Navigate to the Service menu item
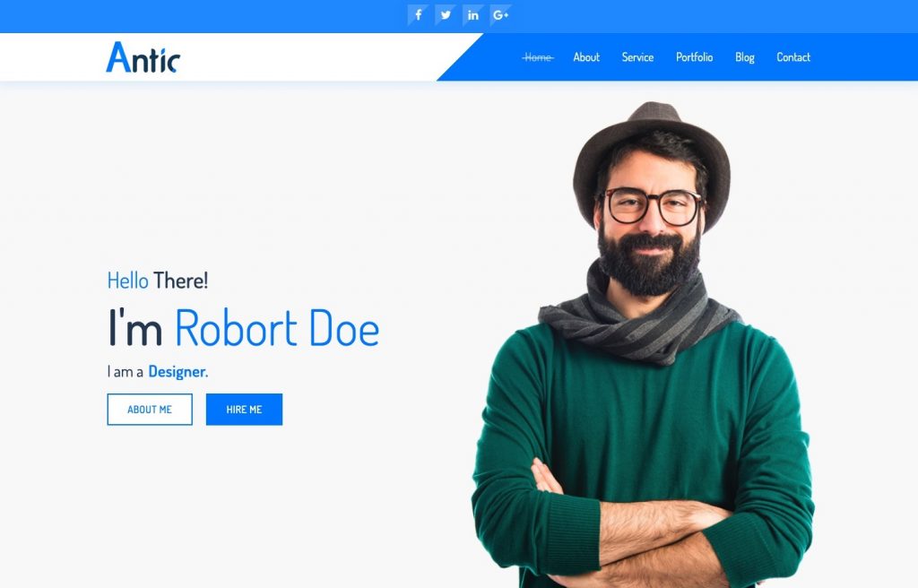Screen dimensions: 918x588 click(x=637, y=57)
